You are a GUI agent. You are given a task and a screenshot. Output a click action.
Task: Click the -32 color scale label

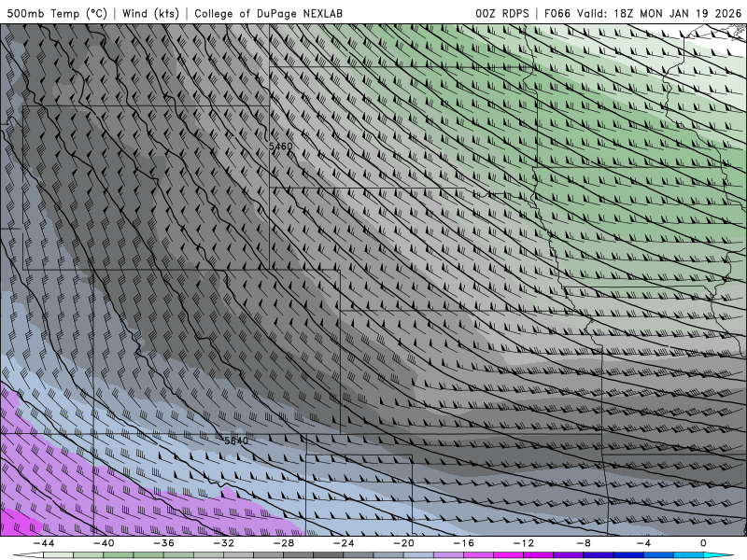(x=223, y=543)
